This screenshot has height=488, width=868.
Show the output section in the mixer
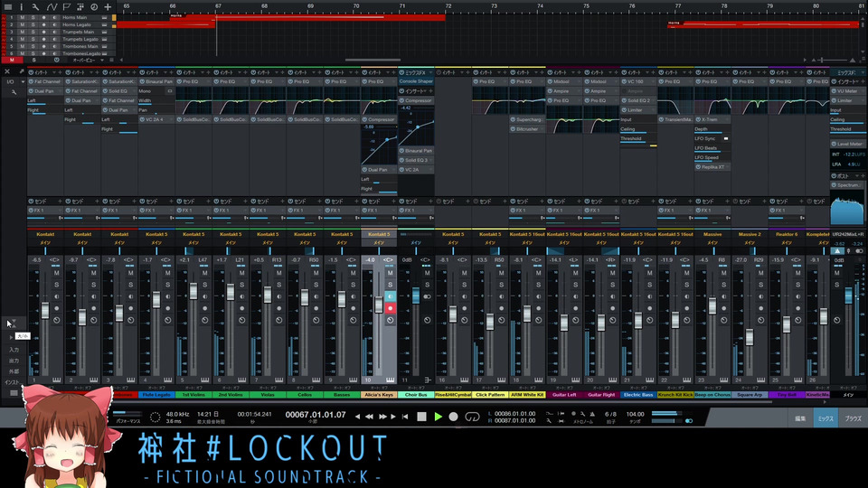(14, 361)
